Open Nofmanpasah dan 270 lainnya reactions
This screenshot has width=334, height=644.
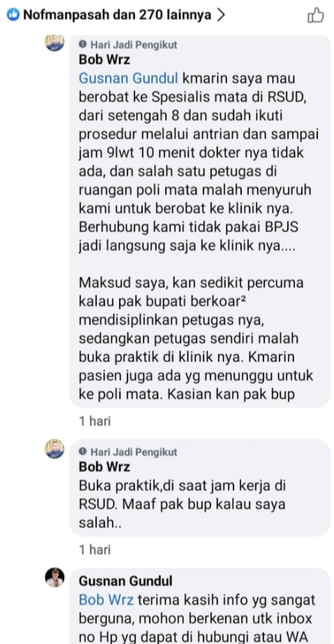117,15
